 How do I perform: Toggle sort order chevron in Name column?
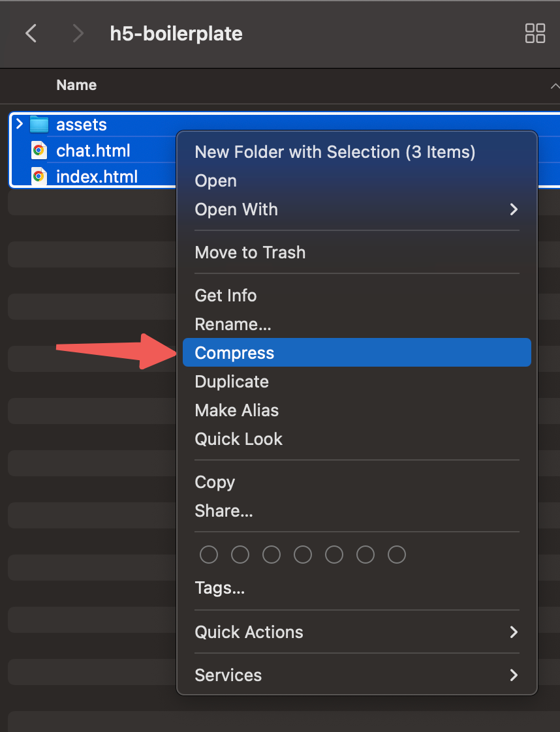[x=553, y=85]
